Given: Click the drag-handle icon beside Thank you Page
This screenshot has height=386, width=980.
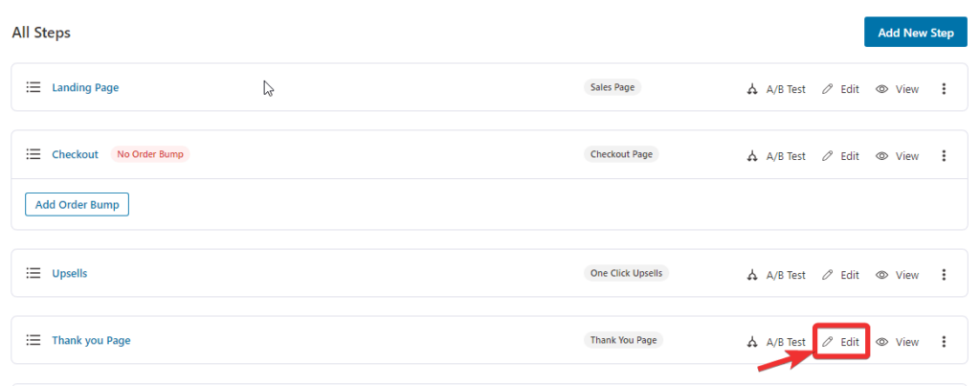Looking at the screenshot, I should (x=33, y=340).
